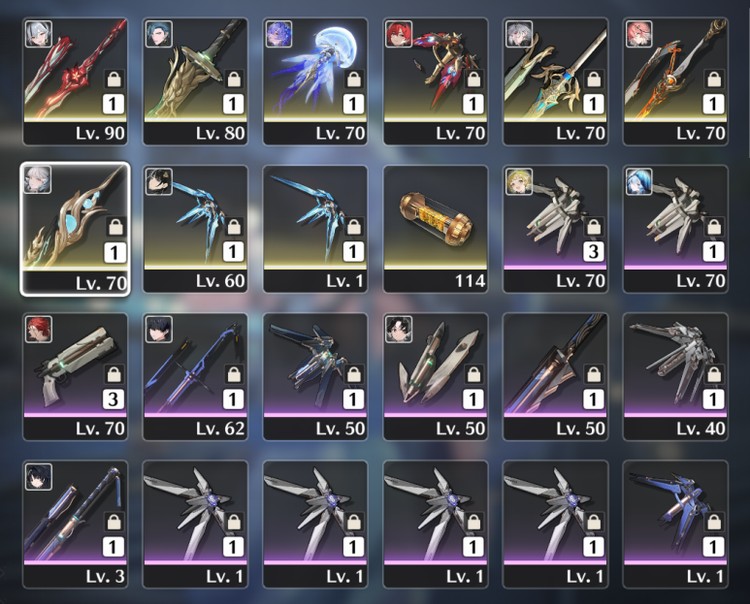Toggle lock on the Lv. 80 broadblade
This screenshot has height=604, width=750.
234,79
